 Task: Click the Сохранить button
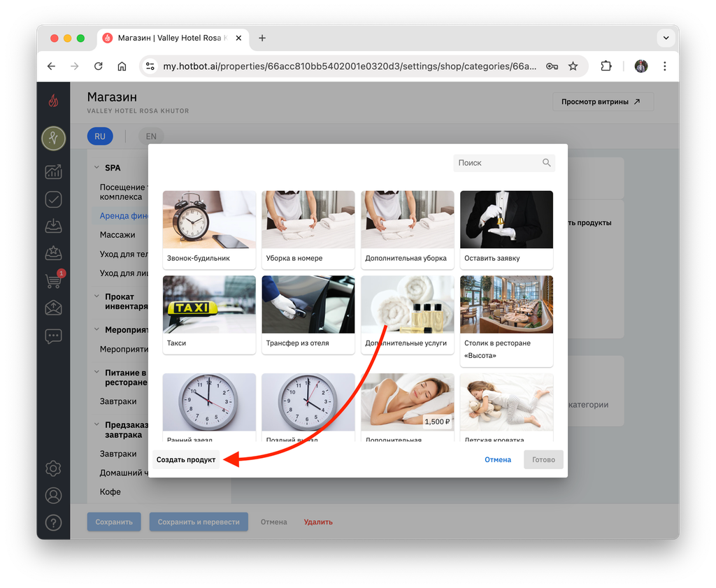pyautogui.click(x=114, y=522)
